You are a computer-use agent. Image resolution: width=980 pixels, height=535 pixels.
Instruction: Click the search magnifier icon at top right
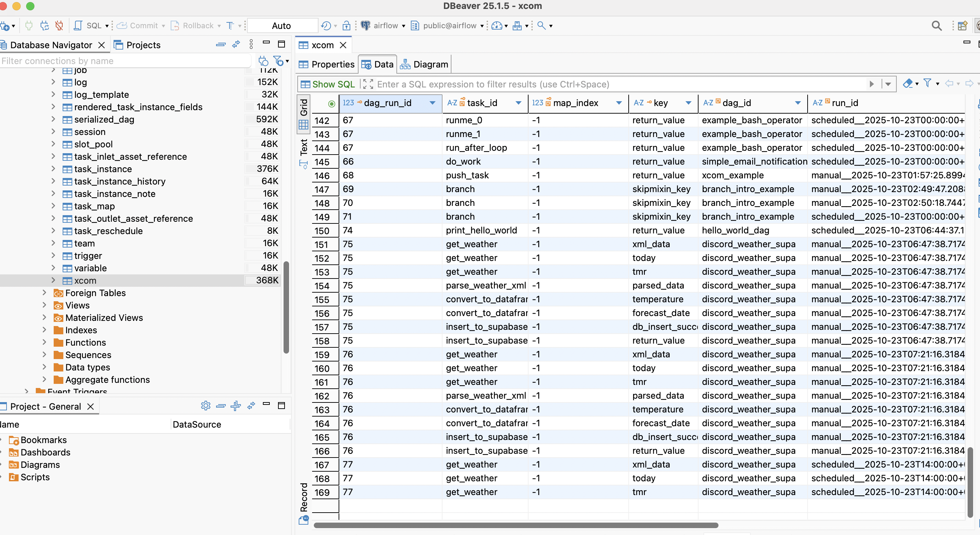point(936,25)
